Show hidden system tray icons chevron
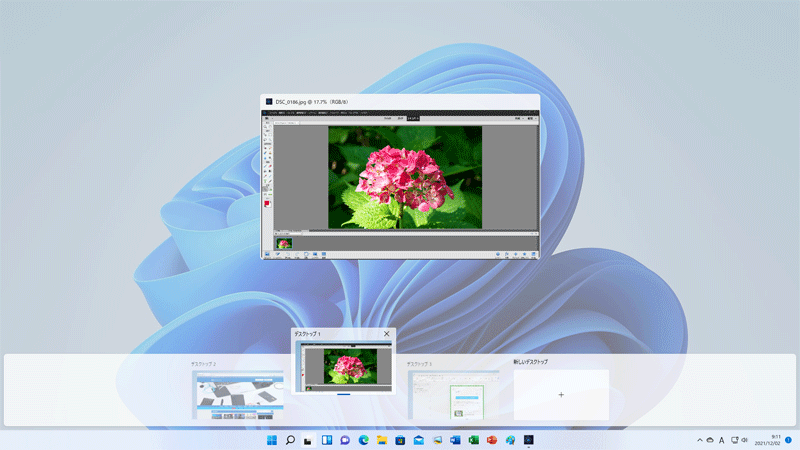800x450 pixels. 699,440
